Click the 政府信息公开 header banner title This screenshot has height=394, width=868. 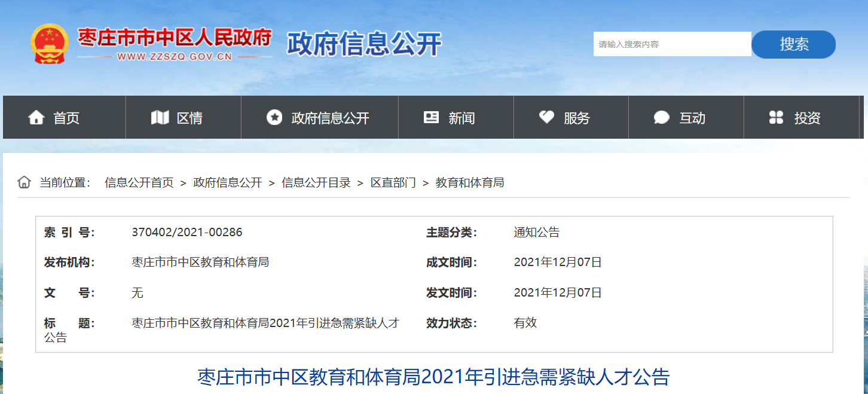tap(364, 44)
